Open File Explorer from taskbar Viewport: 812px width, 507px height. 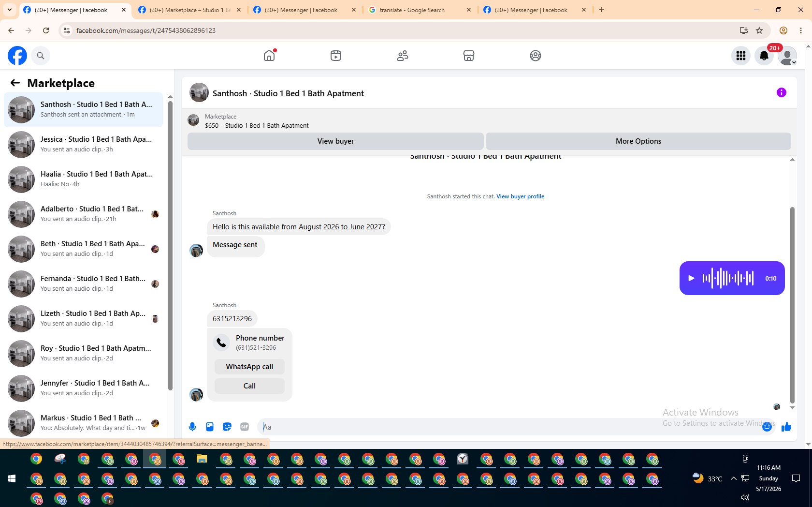pyautogui.click(x=202, y=459)
